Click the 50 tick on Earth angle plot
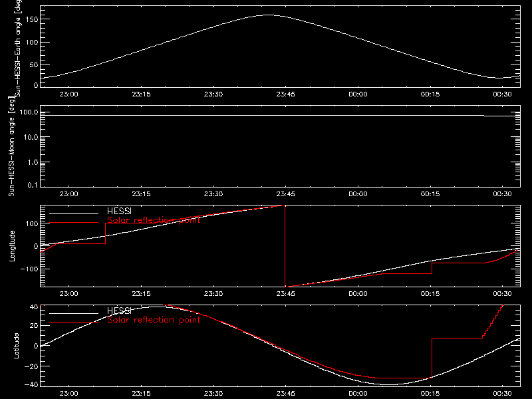The image size is (532, 399). coord(34,65)
